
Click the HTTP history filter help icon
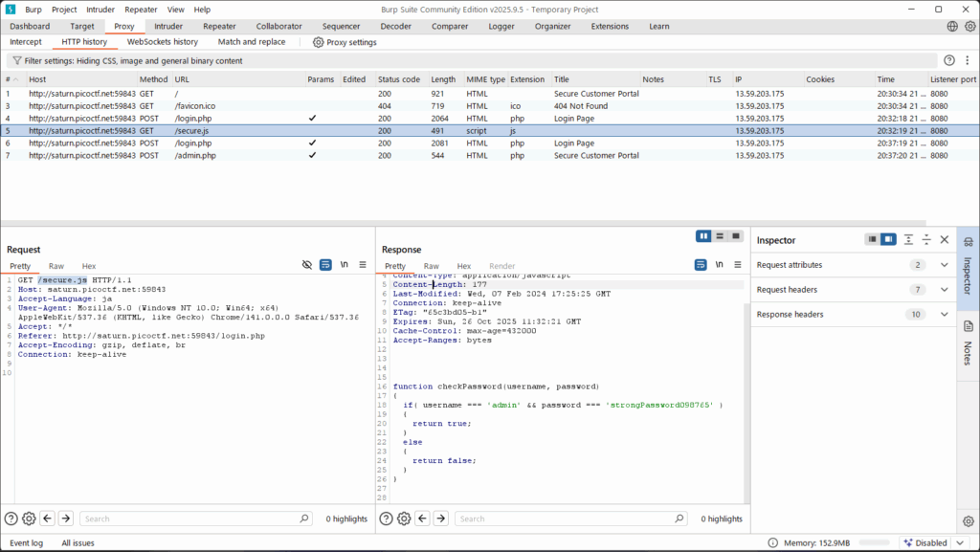pos(949,60)
